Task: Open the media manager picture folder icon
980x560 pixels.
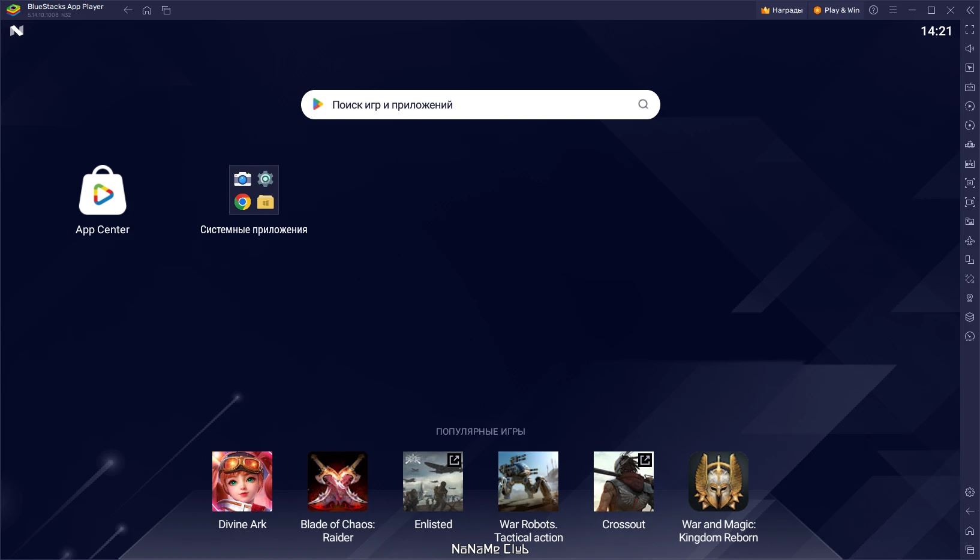Action: coord(970,221)
